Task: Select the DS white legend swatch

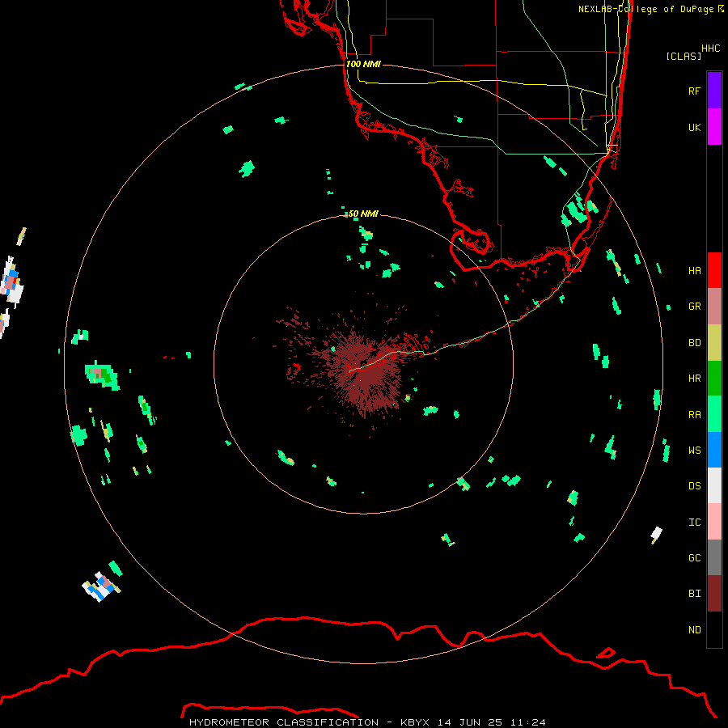Action: click(714, 485)
